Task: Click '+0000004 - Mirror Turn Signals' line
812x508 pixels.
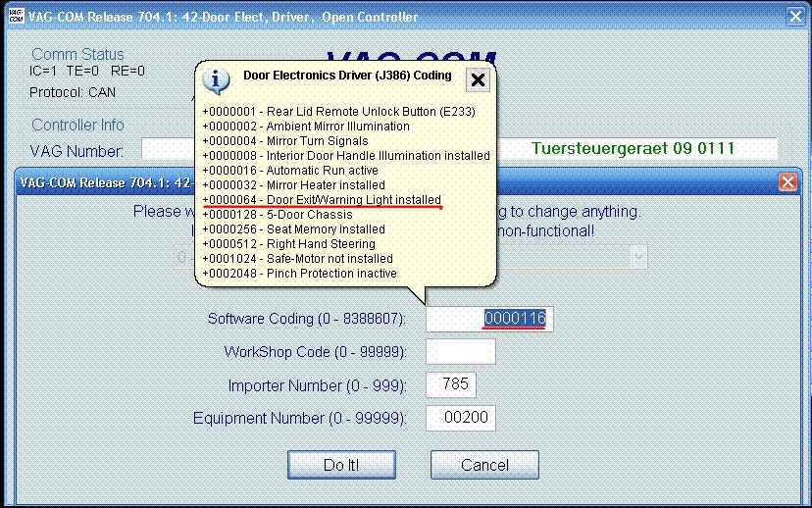Action: pyautogui.click(x=285, y=141)
